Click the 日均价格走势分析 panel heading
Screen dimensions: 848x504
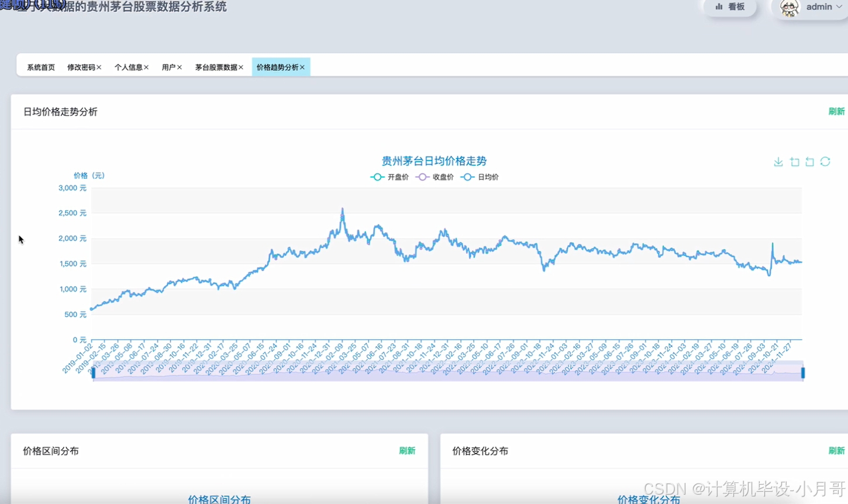pyautogui.click(x=60, y=112)
